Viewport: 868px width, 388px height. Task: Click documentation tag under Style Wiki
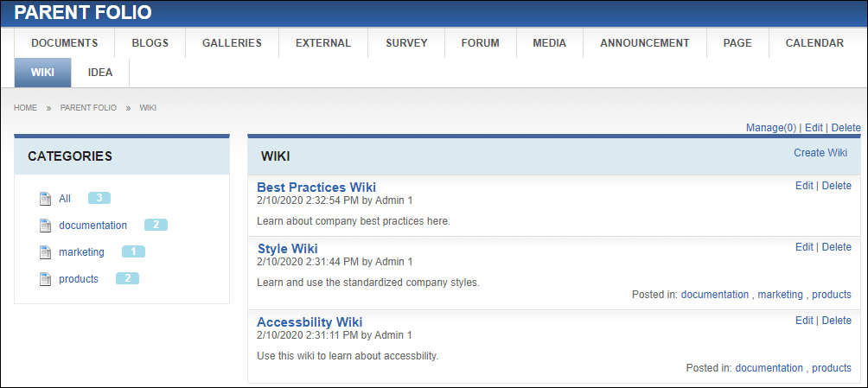(715, 295)
